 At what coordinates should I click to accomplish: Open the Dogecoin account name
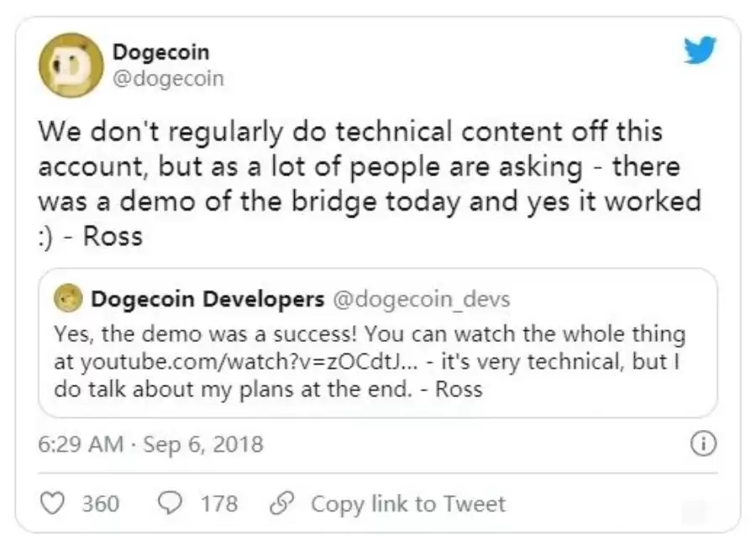coord(160,52)
